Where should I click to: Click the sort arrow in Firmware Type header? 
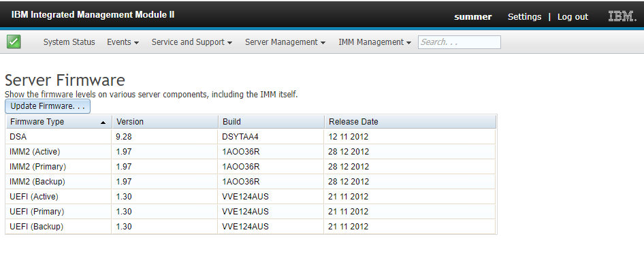pyautogui.click(x=103, y=123)
